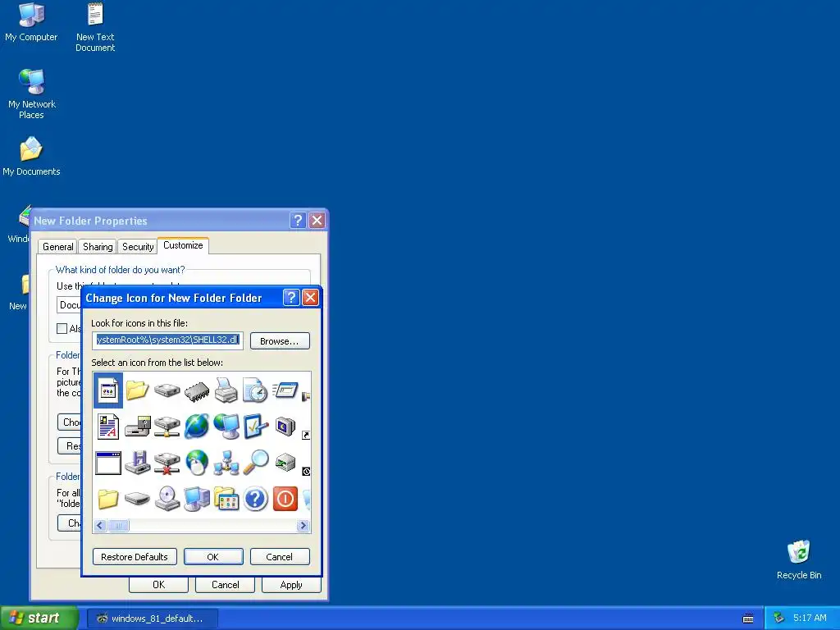Select the Internet Explorer globe icon
The width and height of the screenshot is (840, 630).
[x=197, y=427]
